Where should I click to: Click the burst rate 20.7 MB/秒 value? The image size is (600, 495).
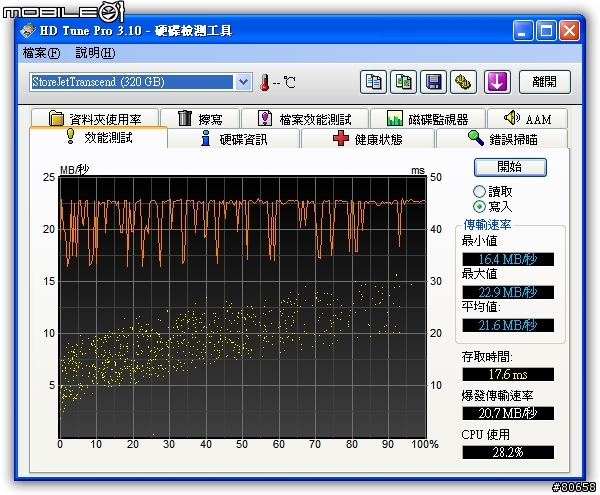point(508,413)
